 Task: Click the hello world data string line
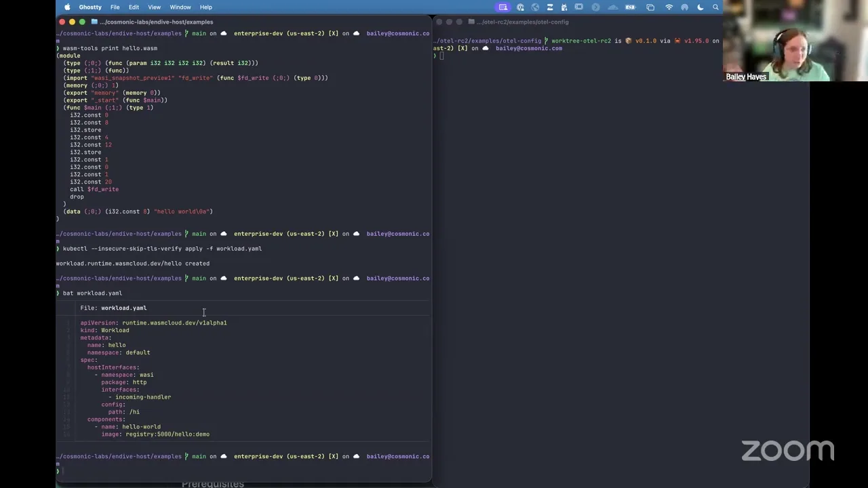(x=138, y=211)
